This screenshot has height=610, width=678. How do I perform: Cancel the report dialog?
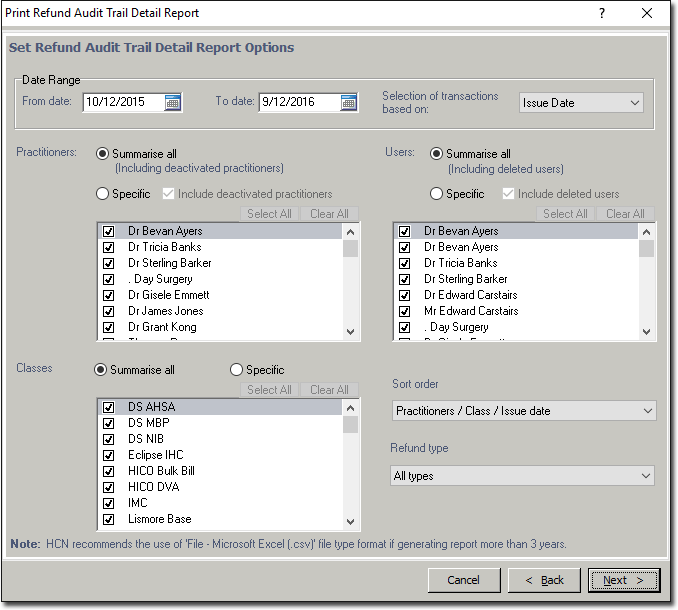coord(464,580)
